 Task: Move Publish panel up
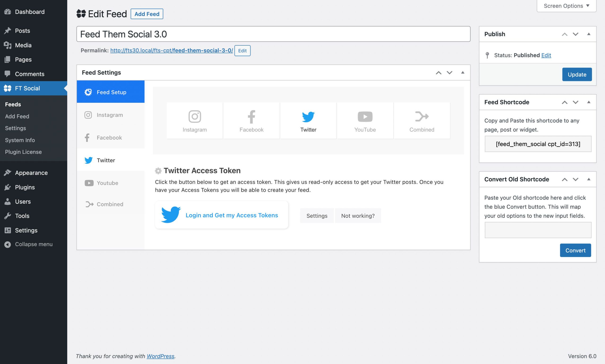pos(565,34)
